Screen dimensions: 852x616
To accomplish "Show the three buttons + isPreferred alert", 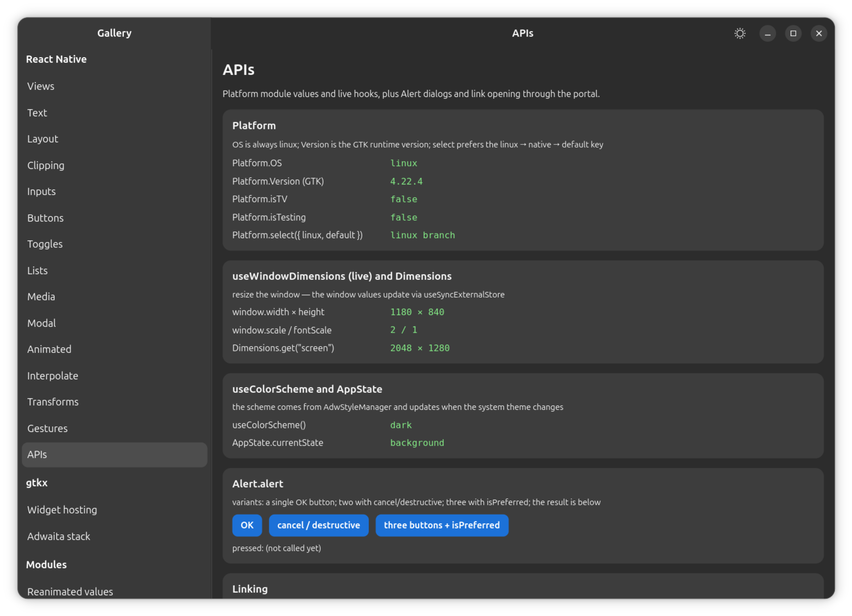I will point(442,525).
